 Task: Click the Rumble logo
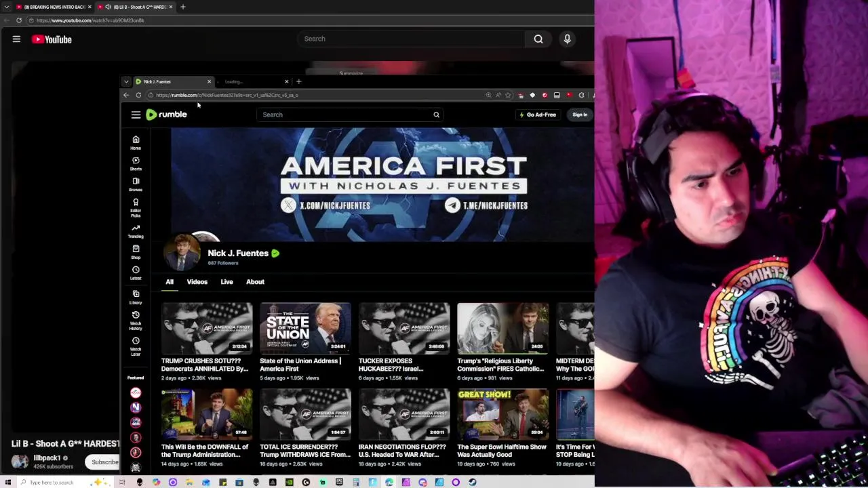pyautogui.click(x=166, y=115)
